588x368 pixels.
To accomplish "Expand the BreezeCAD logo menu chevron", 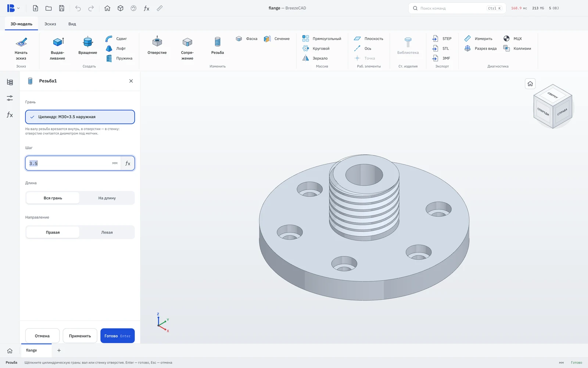I will click(x=18, y=8).
